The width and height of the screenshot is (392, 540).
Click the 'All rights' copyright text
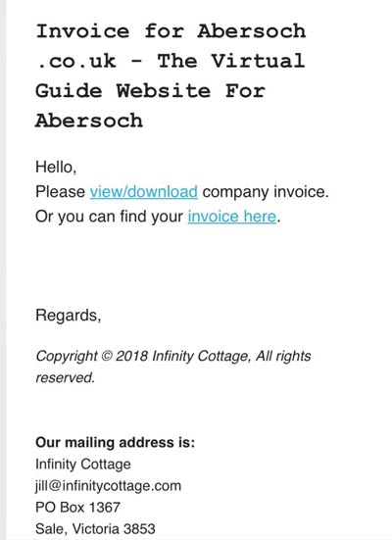pos(283,356)
